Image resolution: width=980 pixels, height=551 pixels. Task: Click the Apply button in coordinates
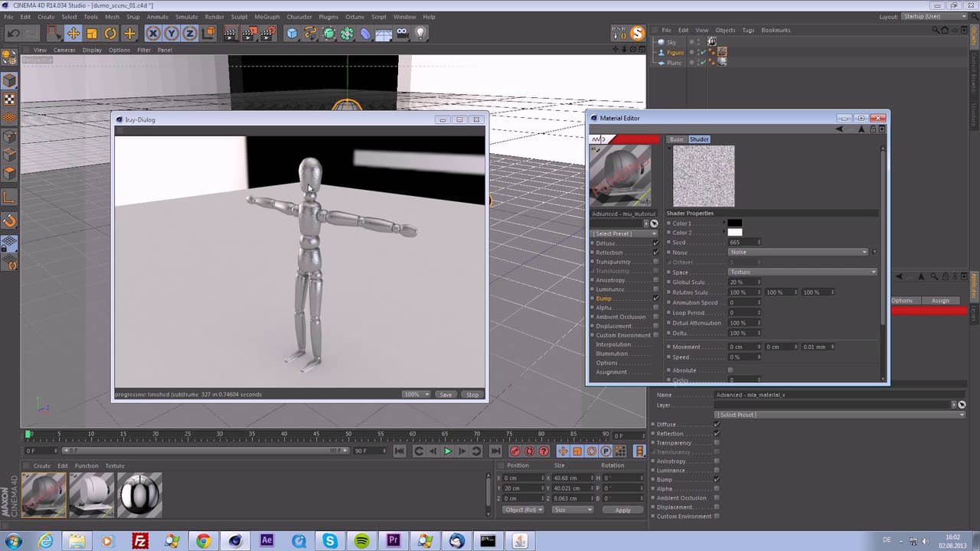(x=623, y=510)
